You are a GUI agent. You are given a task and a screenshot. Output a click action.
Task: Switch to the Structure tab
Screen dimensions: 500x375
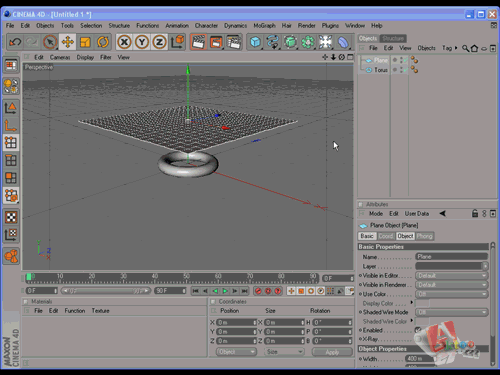click(393, 39)
